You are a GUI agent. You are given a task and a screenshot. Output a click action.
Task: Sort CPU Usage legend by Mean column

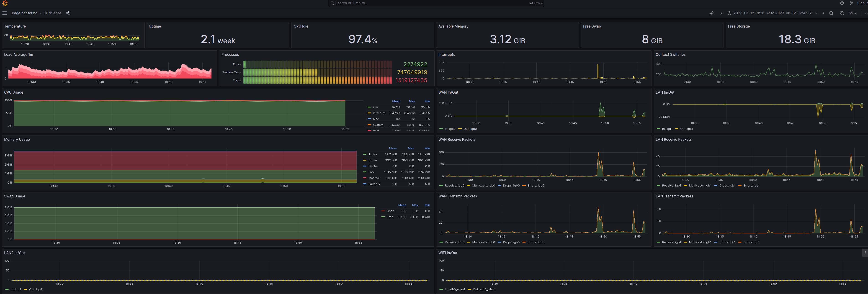(x=396, y=101)
